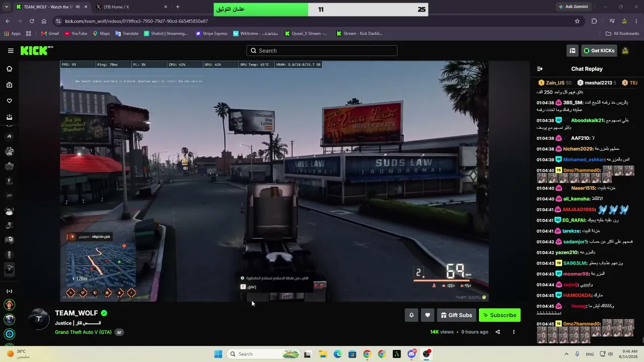Reload the current page
This screenshot has width=644, height=362.
tap(32, 21)
